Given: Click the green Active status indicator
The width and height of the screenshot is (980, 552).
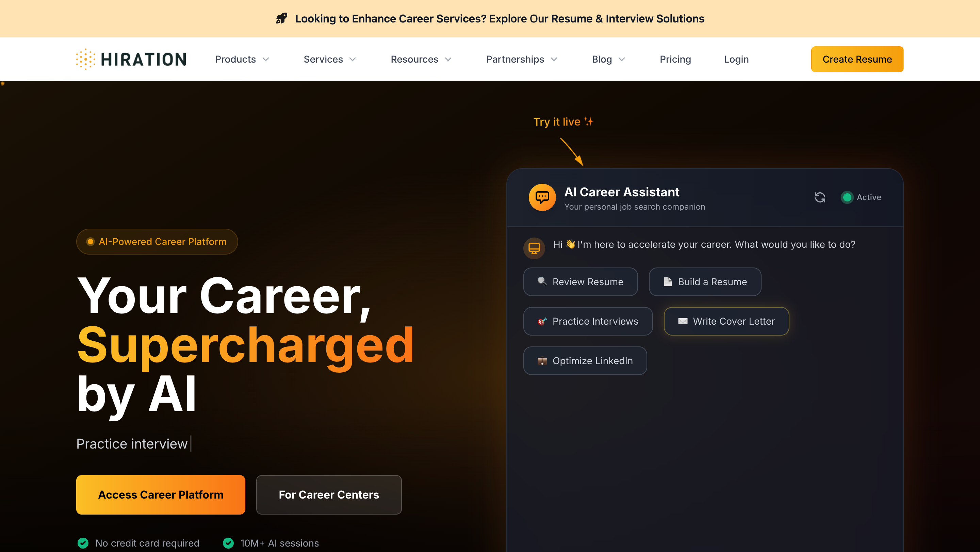Looking at the screenshot, I should click(x=847, y=197).
